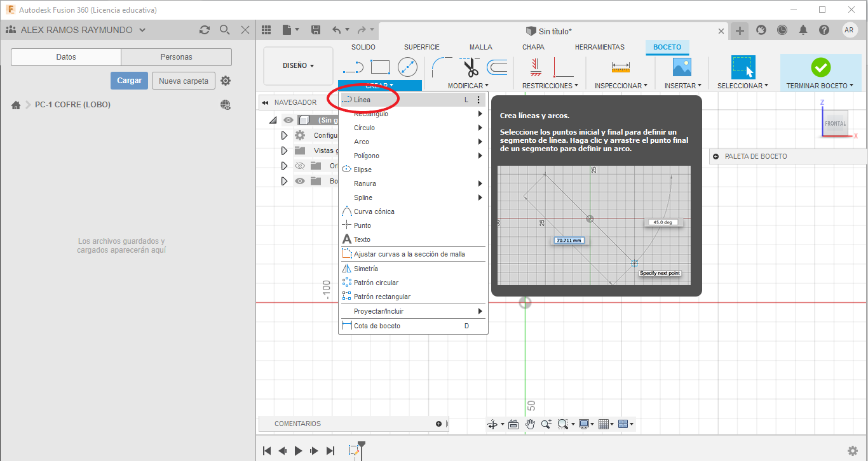The width and height of the screenshot is (868, 461).
Task: Click the Insert image icon
Action: pyautogui.click(x=682, y=67)
